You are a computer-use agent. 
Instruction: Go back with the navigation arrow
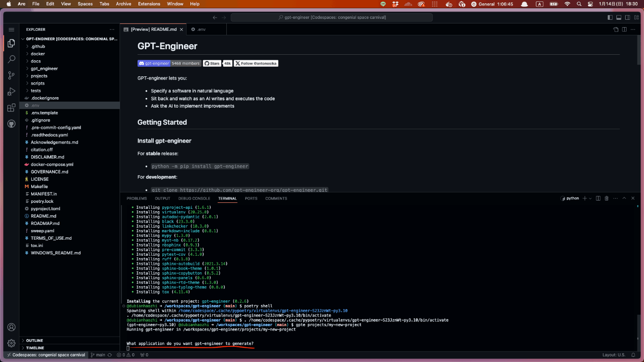coord(215,17)
